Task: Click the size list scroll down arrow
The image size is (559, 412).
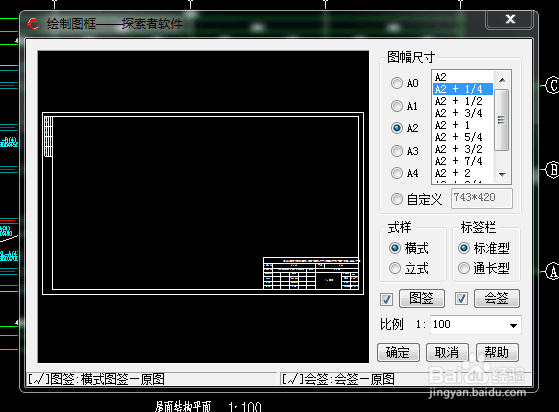Action: (502, 174)
